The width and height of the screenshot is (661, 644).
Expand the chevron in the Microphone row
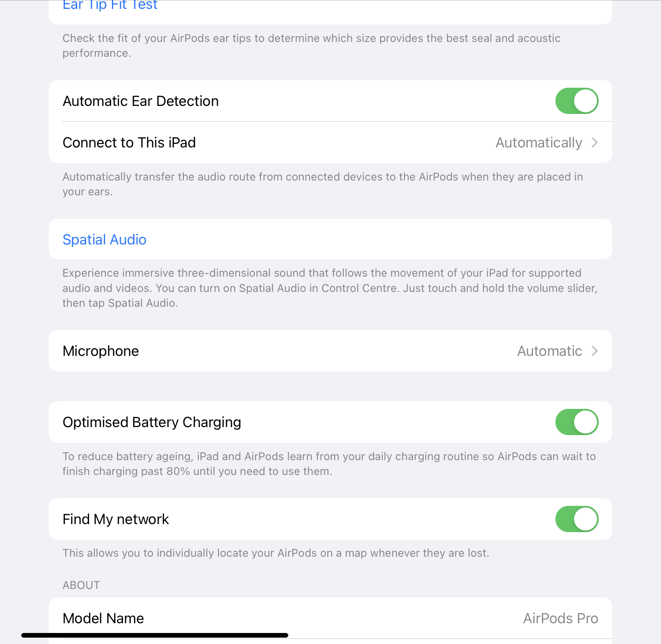(x=595, y=351)
